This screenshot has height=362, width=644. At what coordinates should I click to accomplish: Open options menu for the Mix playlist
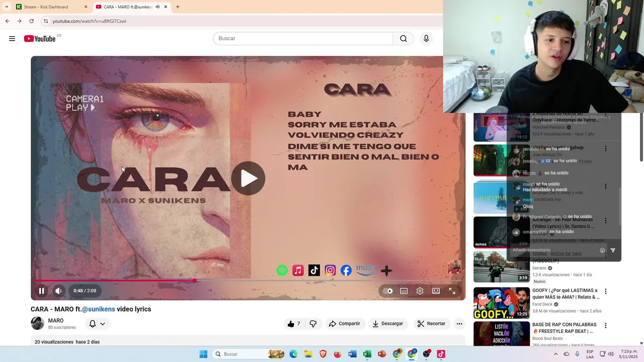click(606, 187)
